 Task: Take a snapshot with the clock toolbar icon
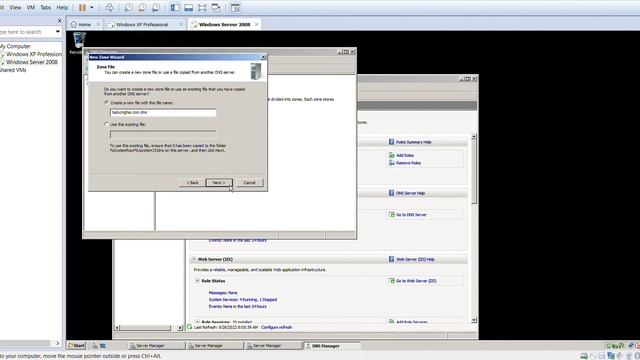pos(128,7)
